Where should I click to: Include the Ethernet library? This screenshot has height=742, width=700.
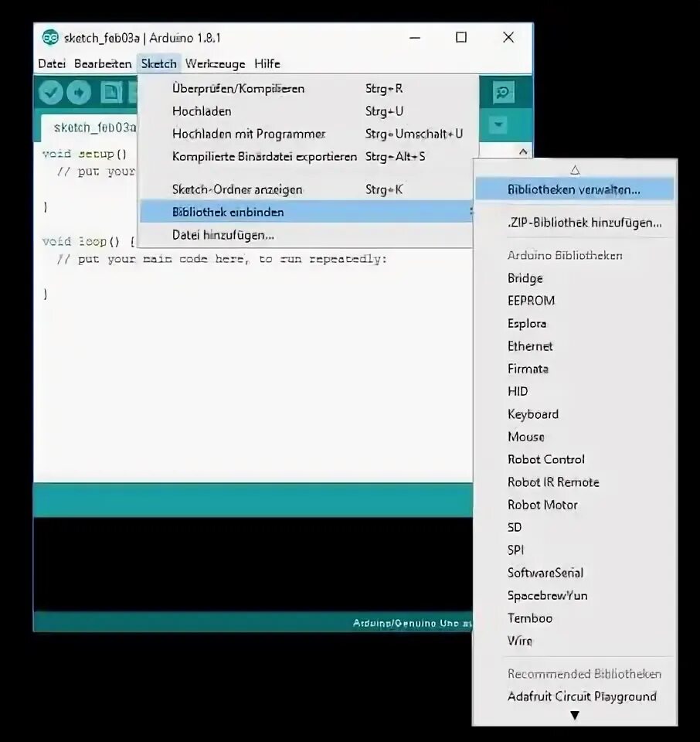point(574,346)
